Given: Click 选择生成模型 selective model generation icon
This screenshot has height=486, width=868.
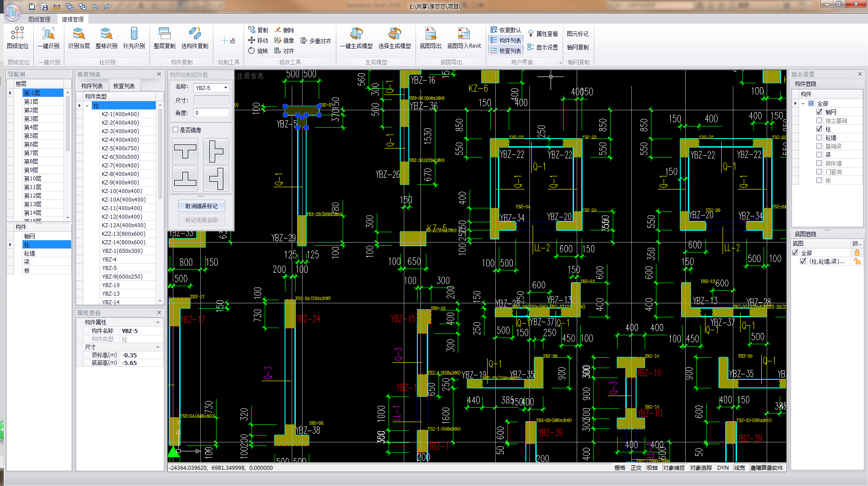Looking at the screenshot, I should [394, 38].
